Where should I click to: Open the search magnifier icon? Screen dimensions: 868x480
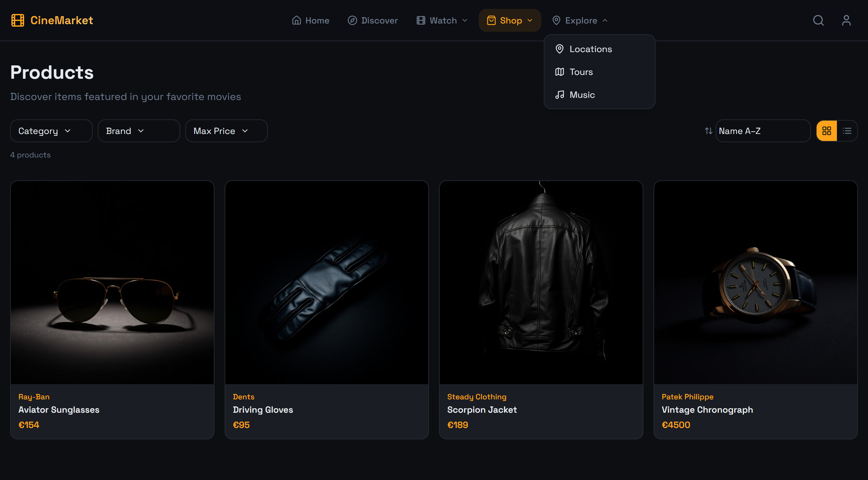pyautogui.click(x=818, y=20)
